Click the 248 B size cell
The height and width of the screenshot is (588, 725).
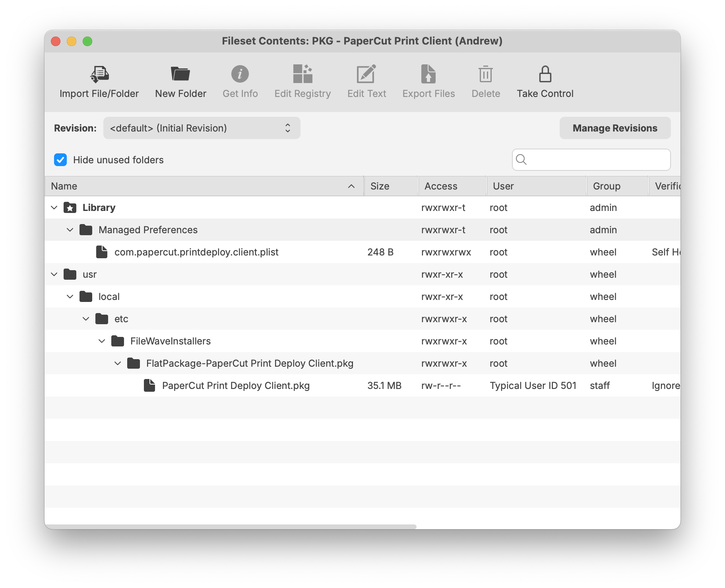(380, 252)
